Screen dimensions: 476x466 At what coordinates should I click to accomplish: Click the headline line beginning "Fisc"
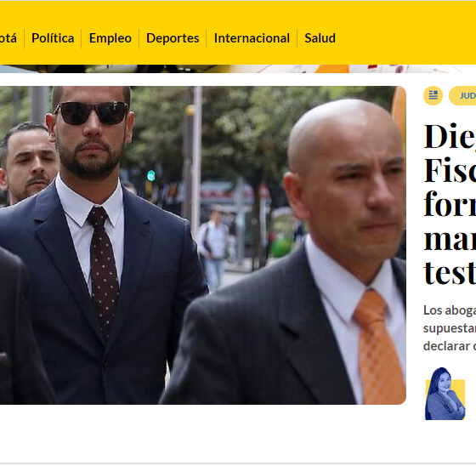450,170
